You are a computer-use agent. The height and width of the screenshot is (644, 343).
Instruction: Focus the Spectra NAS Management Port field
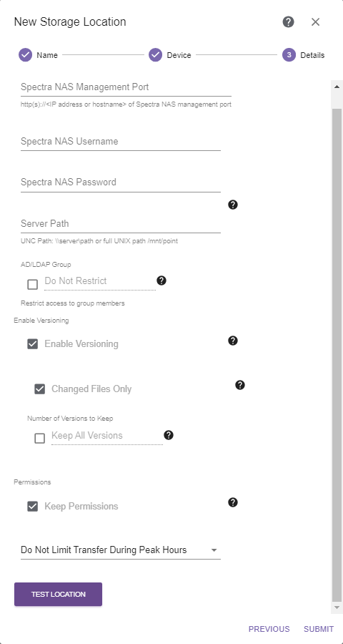[126, 87]
